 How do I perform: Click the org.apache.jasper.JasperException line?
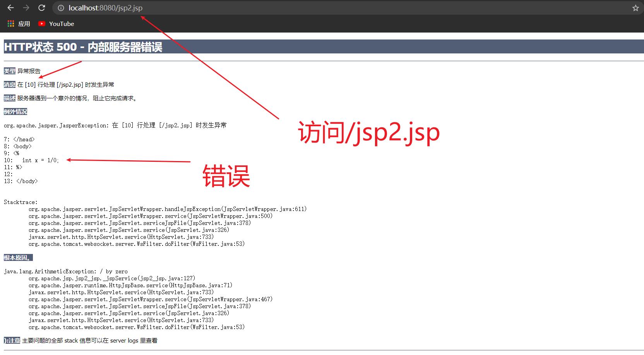coord(115,125)
